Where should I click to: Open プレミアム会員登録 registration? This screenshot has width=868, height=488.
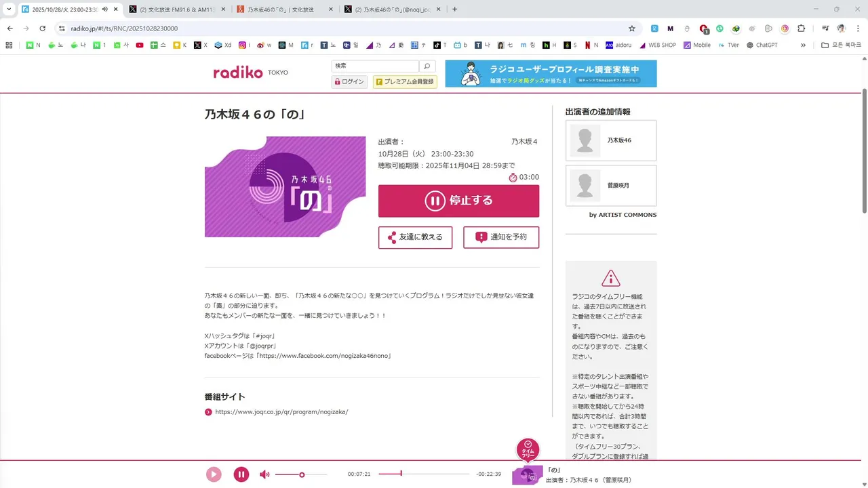click(405, 82)
